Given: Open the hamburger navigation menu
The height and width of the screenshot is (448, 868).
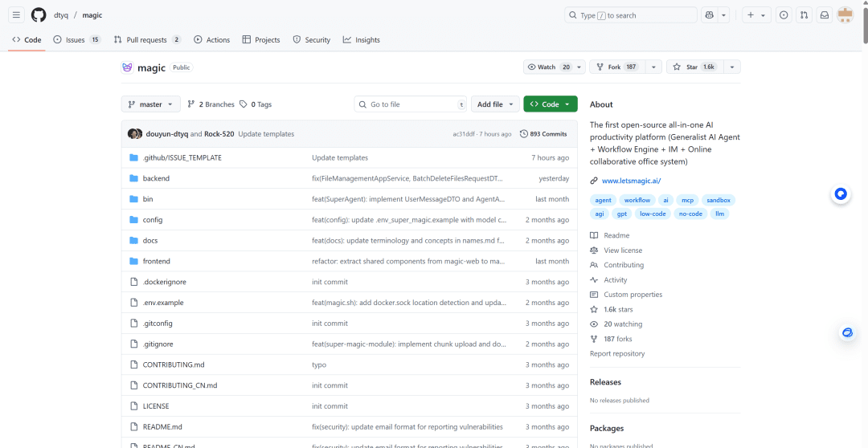Looking at the screenshot, I should (x=17, y=15).
